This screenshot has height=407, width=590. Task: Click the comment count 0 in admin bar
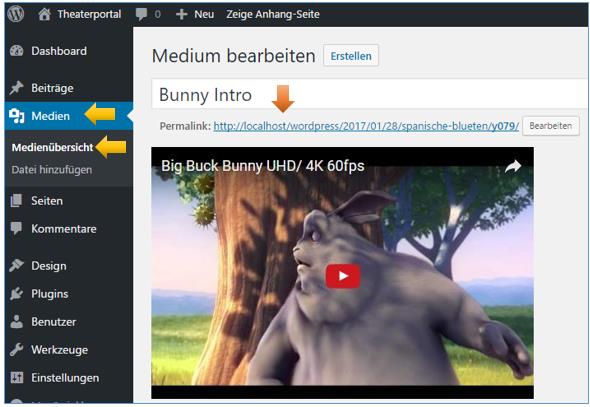tap(157, 14)
